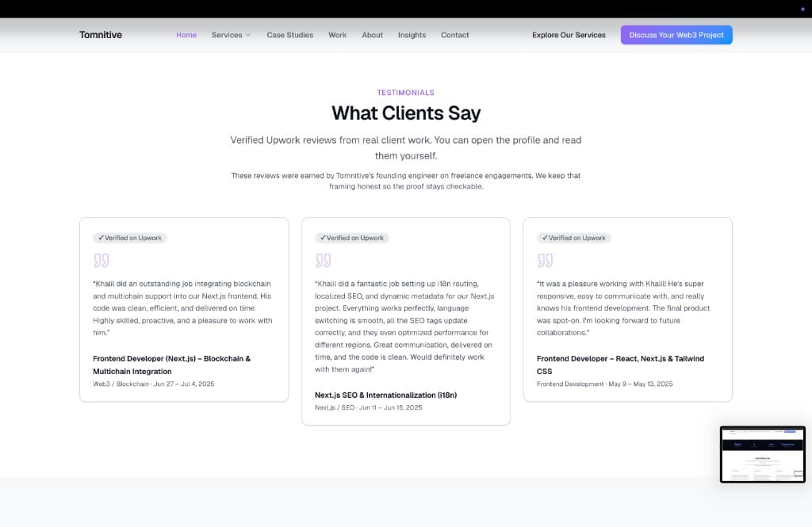Go to the Home nav item
The width and height of the screenshot is (812, 527).
coord(186,35)
